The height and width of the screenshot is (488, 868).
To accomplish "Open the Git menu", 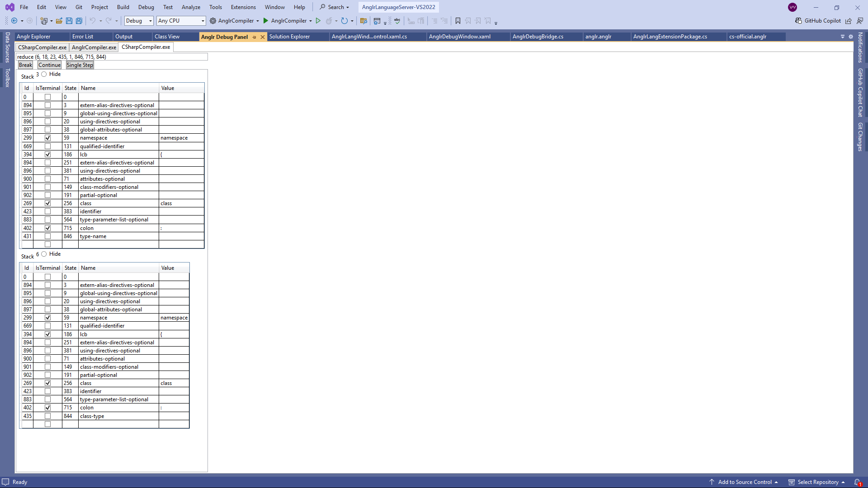I will 79,7.
